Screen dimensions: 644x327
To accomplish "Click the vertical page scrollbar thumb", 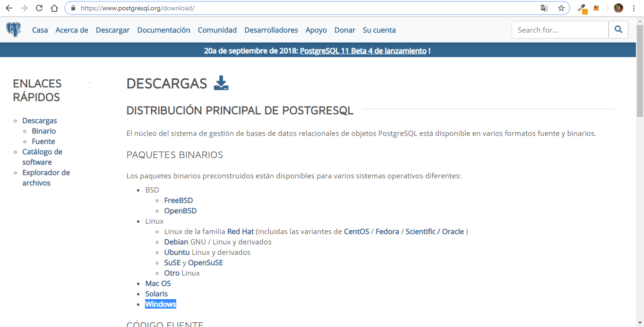I will click(x=640, y=70).
